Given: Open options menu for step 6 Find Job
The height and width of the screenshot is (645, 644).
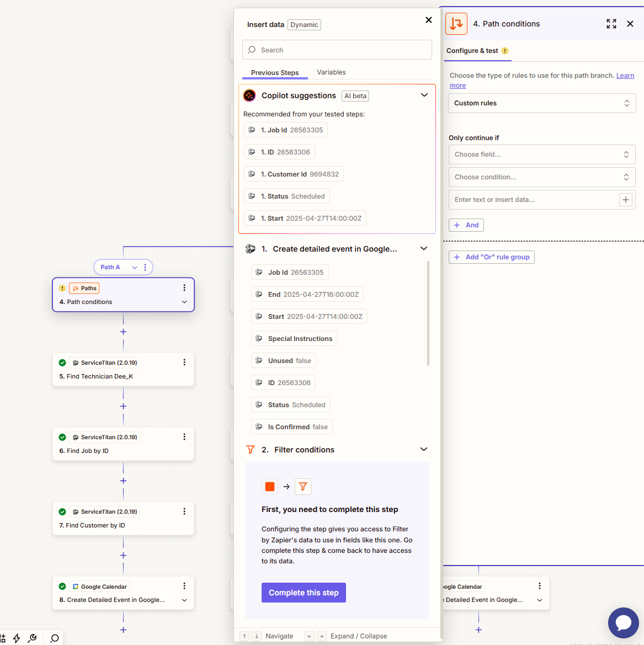Looking at the screenshot, I should coord(184,437).
